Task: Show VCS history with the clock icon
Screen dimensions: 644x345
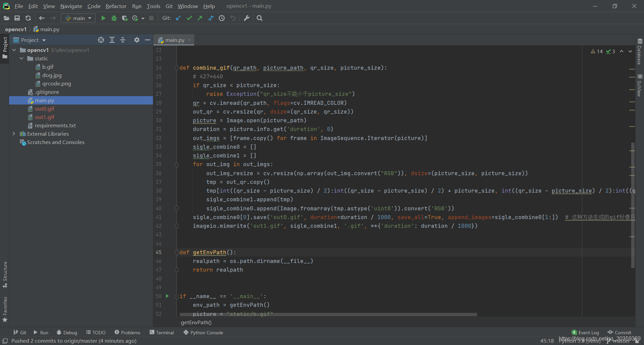Action: pos(221,18)
